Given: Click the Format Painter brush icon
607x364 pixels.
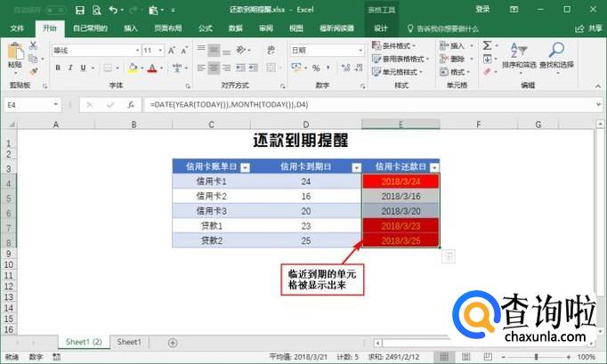Looking at the screenshot, I should coord(33,71).
